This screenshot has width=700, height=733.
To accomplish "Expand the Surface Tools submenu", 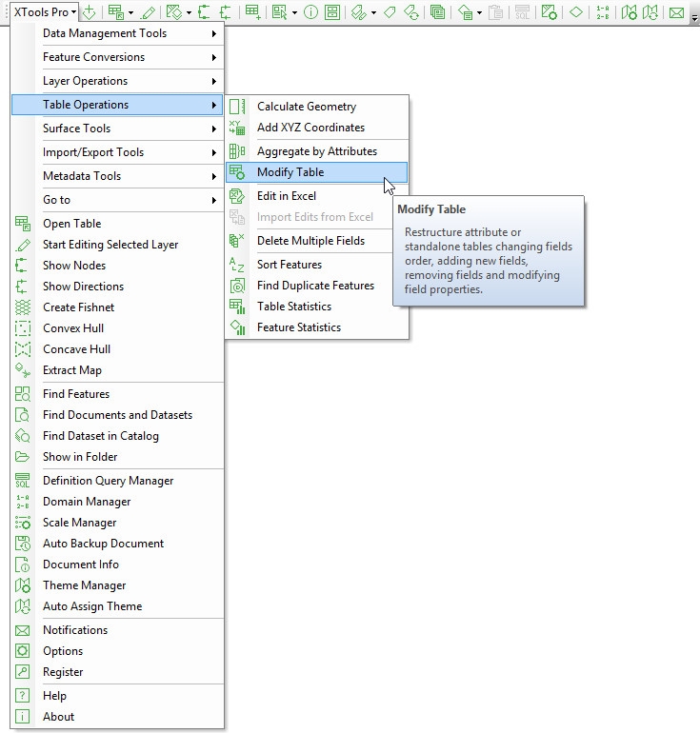I will point(118,129).
